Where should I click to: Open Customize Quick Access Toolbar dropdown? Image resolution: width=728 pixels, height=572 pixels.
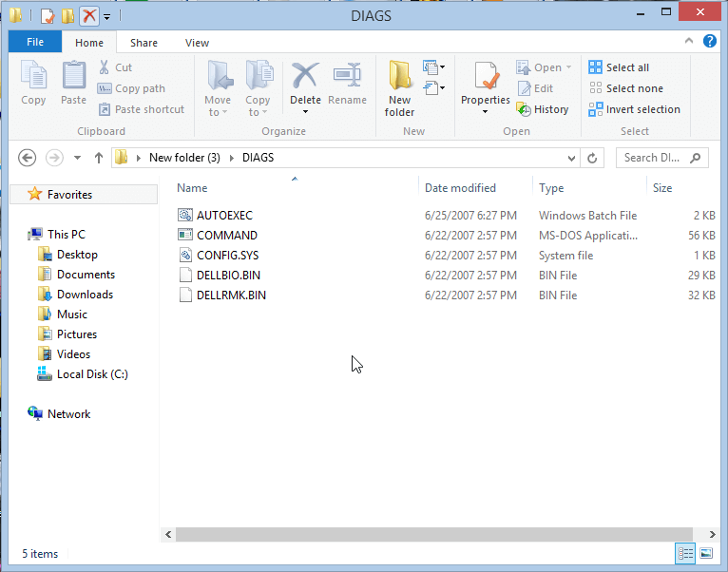point(106,17)
